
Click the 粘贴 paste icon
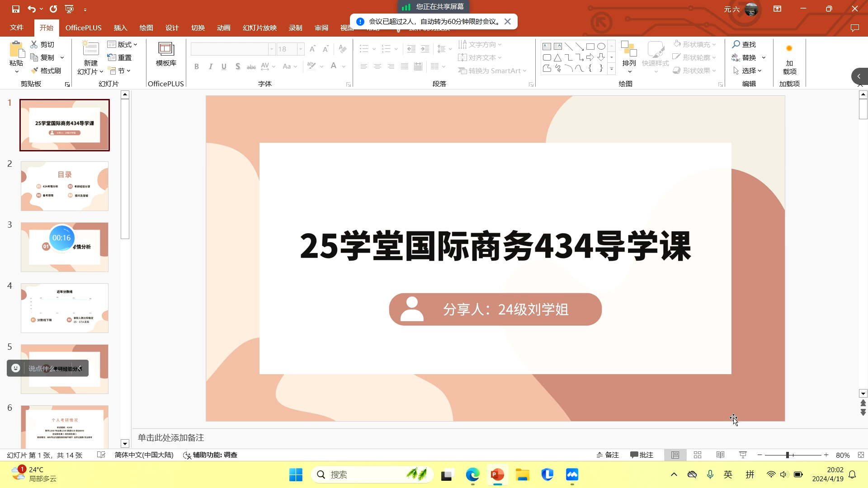coord(17,50)
